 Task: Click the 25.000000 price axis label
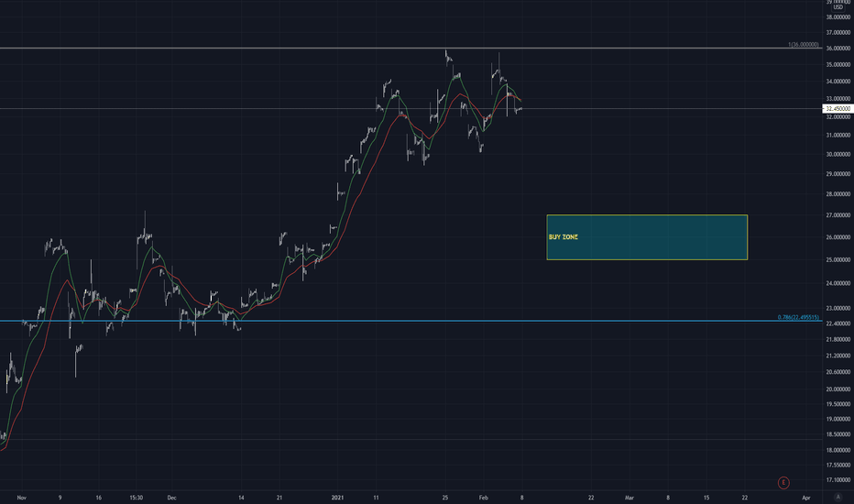click(x=838, y=260)
